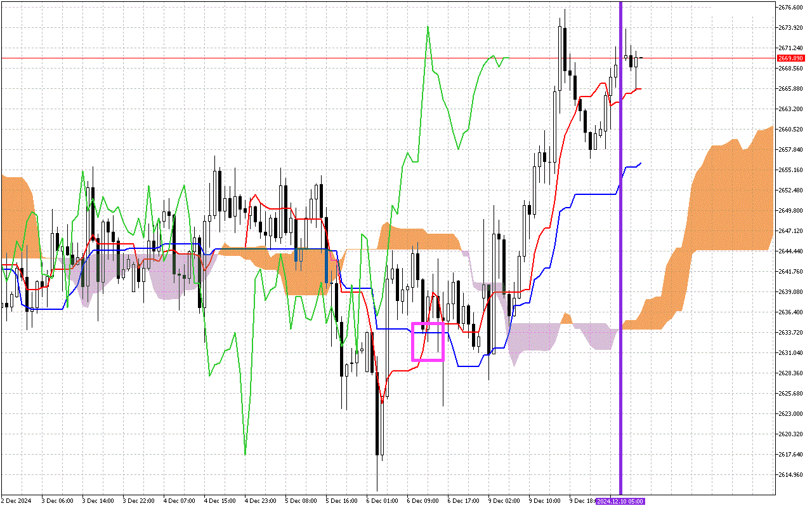
Task: Pick the 2628.360 price axis label
Action: [x=790, y=373]
